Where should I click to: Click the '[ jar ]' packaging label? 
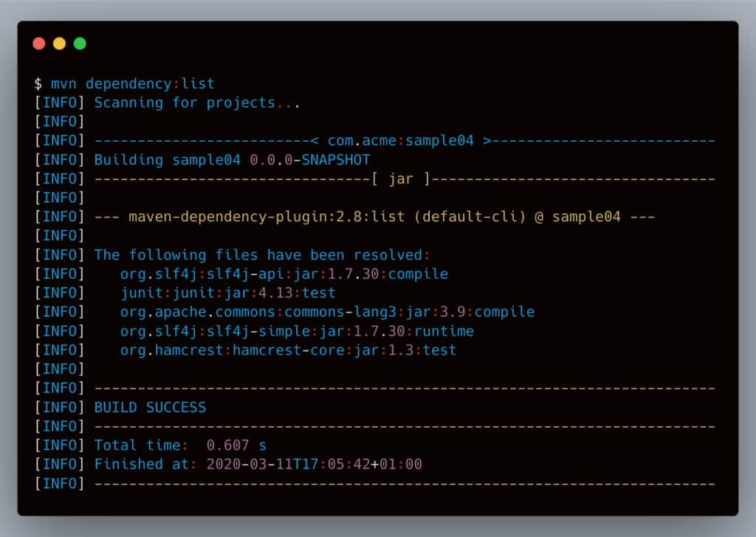[400, 179]
